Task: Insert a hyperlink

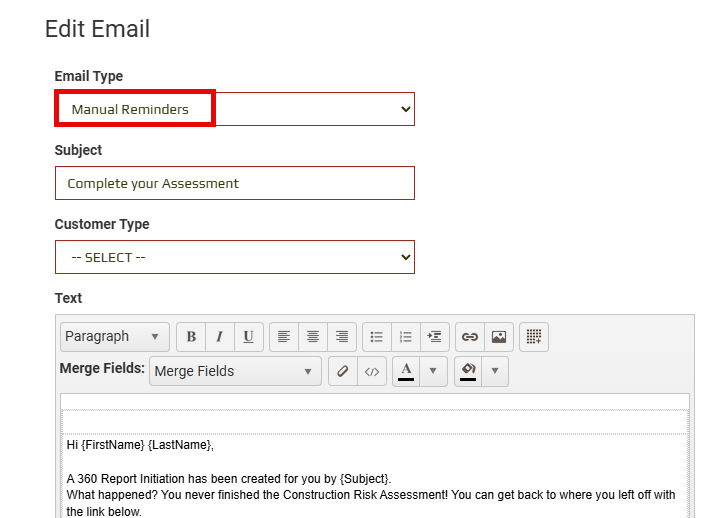Action: (x=469, y=337)
